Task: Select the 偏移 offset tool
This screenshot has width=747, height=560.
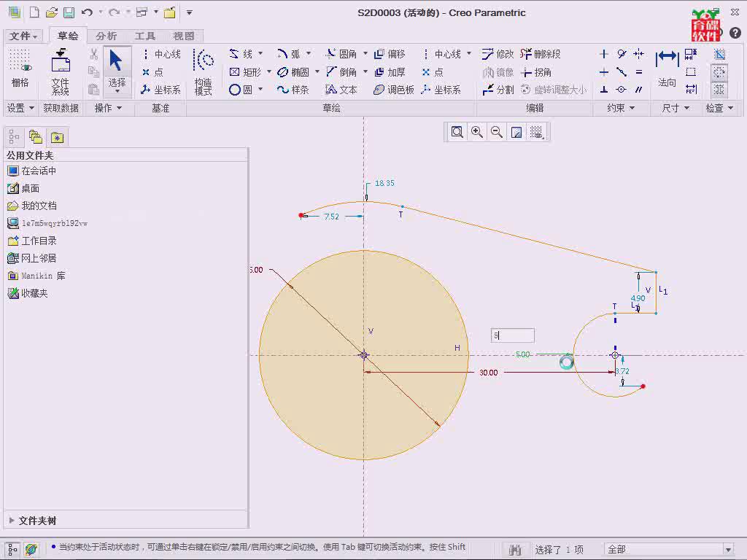Action: coord(390,54)
